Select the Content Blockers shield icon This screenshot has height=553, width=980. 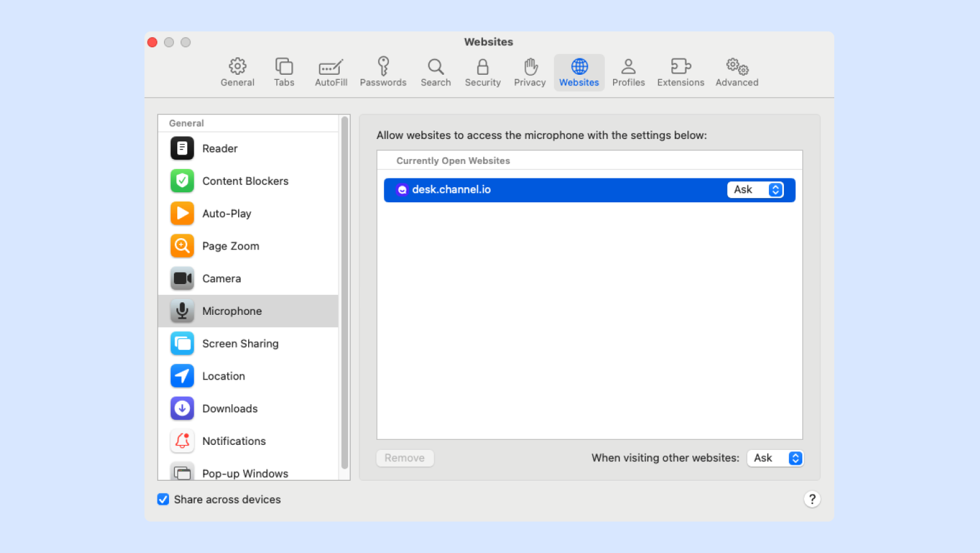pos(182,181)
